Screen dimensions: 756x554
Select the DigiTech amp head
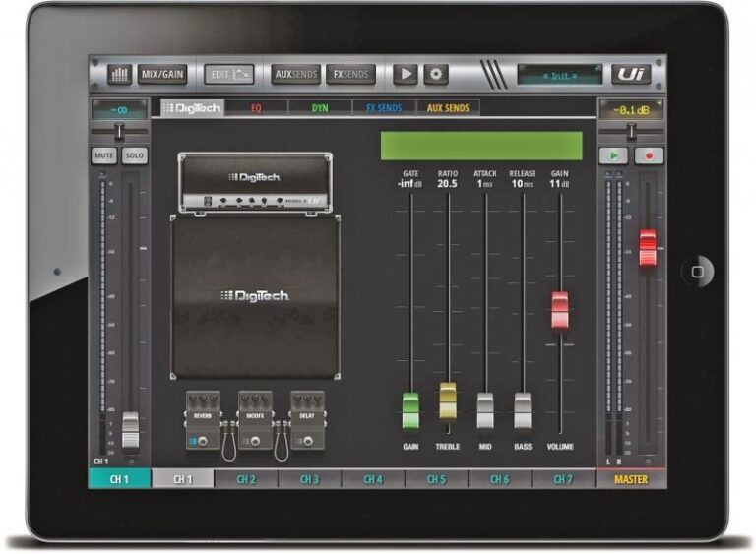click(255, 183)
